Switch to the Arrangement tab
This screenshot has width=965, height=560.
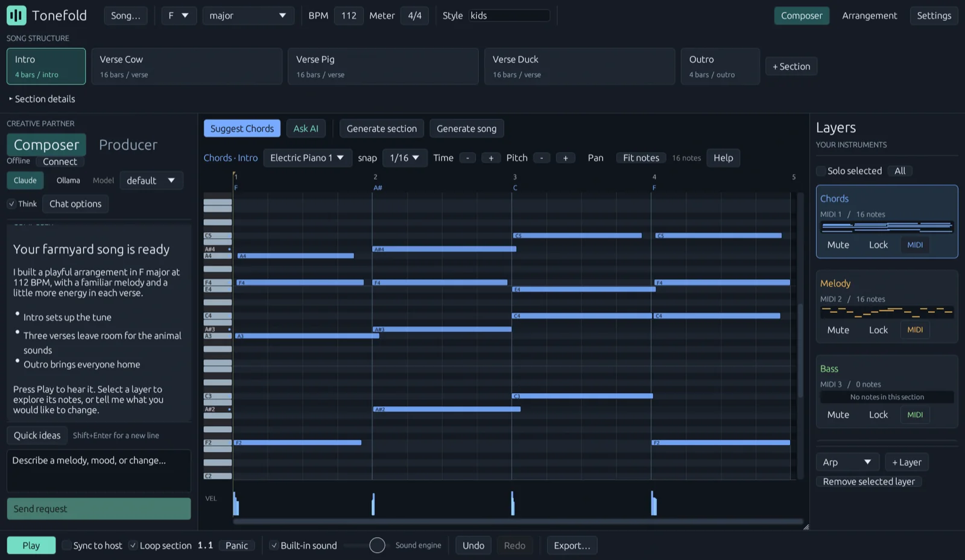point(869,16)
